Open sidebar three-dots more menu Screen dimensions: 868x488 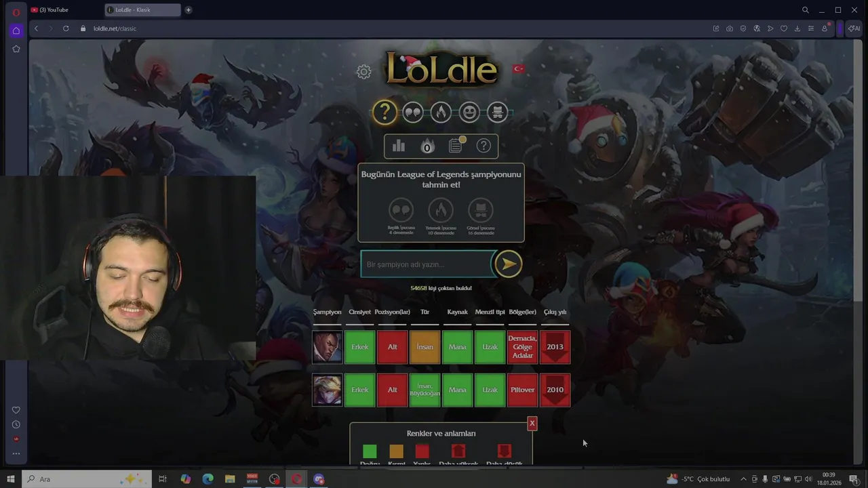(x=16, y=453)
